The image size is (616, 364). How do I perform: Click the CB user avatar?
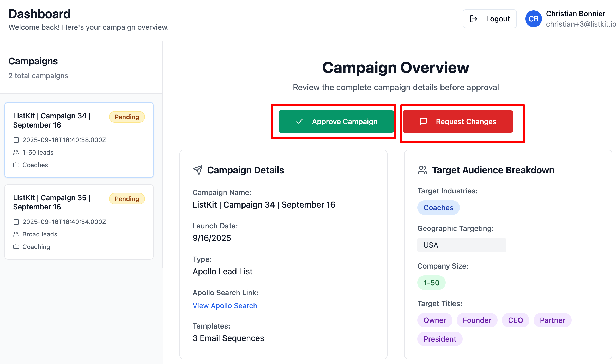pos(533,19)
